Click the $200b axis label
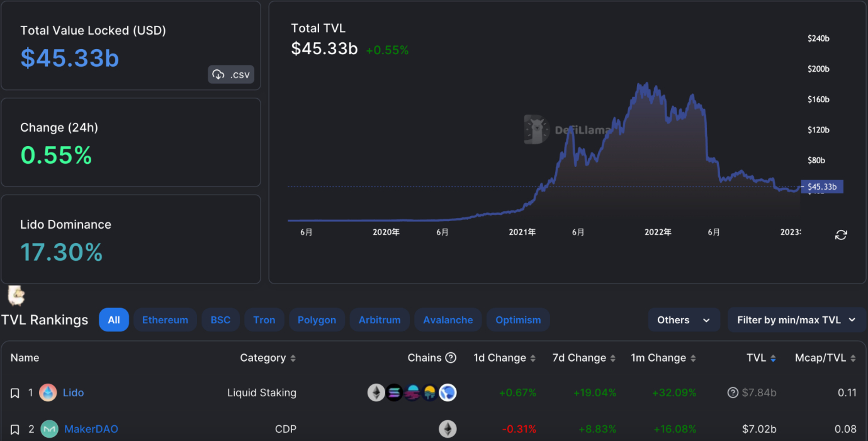 [x=818, y=69]
